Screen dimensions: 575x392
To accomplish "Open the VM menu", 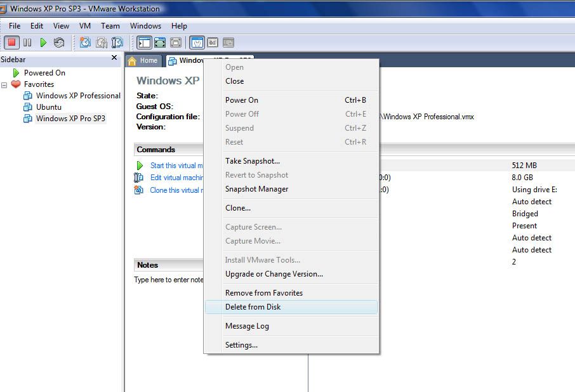I will tap(84, 26).
